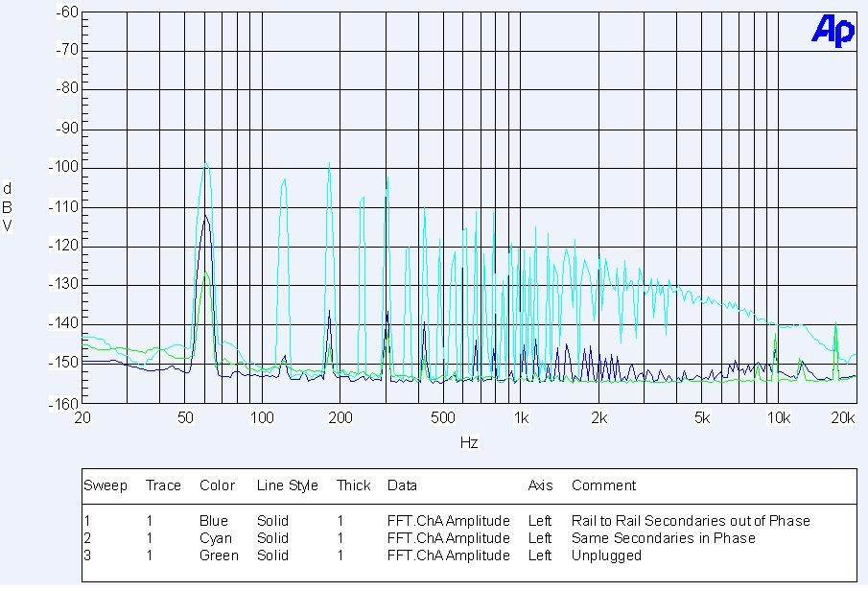The height and width of the screenshot is (591, 868).
Task: Select the 'Same Secondaries in Phase' comment
Action: point(663,538)
